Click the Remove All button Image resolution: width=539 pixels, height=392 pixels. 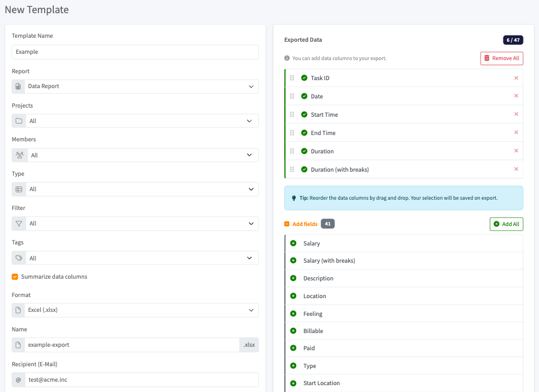(501, 58)
